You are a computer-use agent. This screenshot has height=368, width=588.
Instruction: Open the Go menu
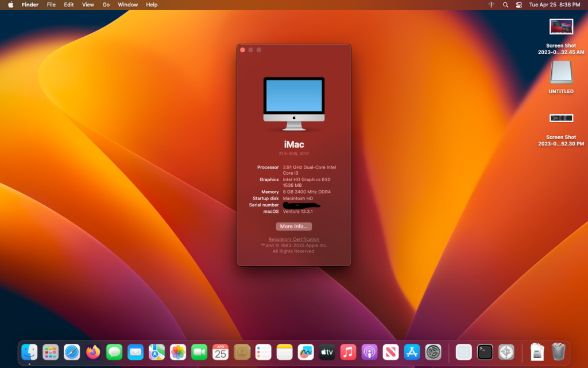point(106,5)
